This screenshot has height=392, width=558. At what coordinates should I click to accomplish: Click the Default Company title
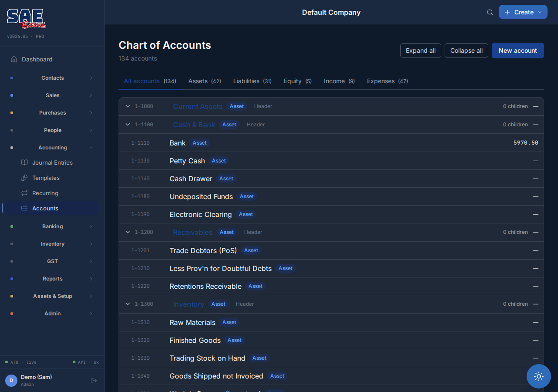(x=331, y=12)
